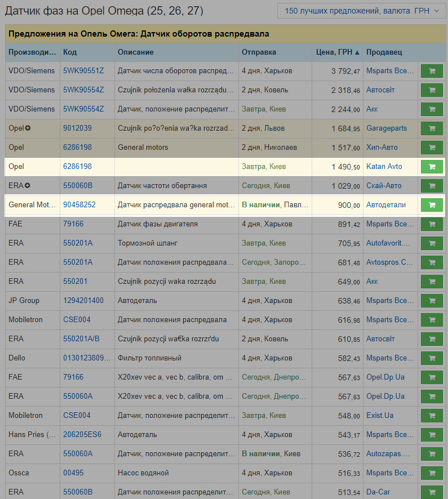
Task: Add Garageparts 9012039 to cart
Action: point(432,128)
